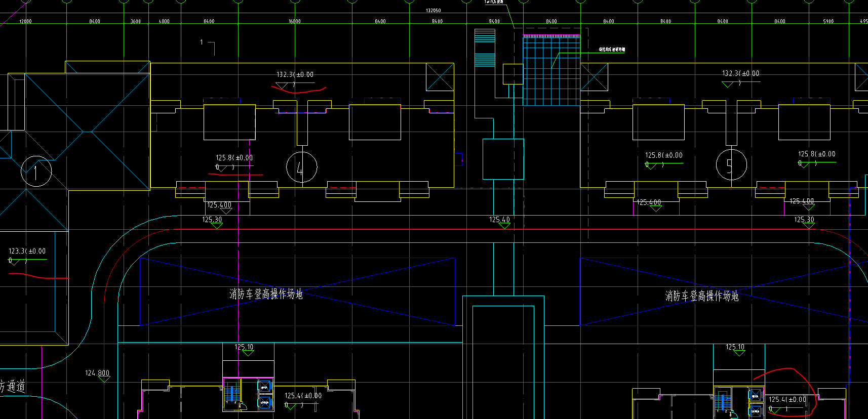Click 132.3(±0.00 label underlined in red

tap(295, 74)
